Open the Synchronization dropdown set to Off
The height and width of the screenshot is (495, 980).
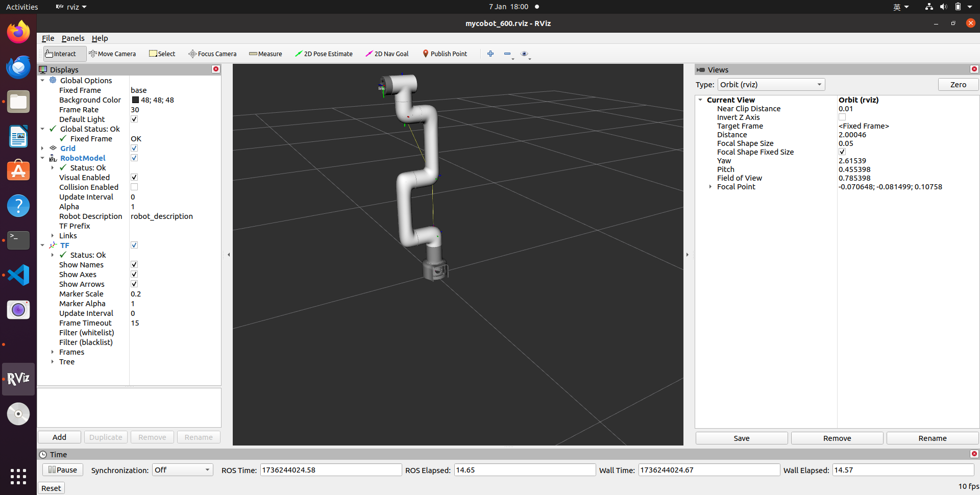[x=183, y=470]
